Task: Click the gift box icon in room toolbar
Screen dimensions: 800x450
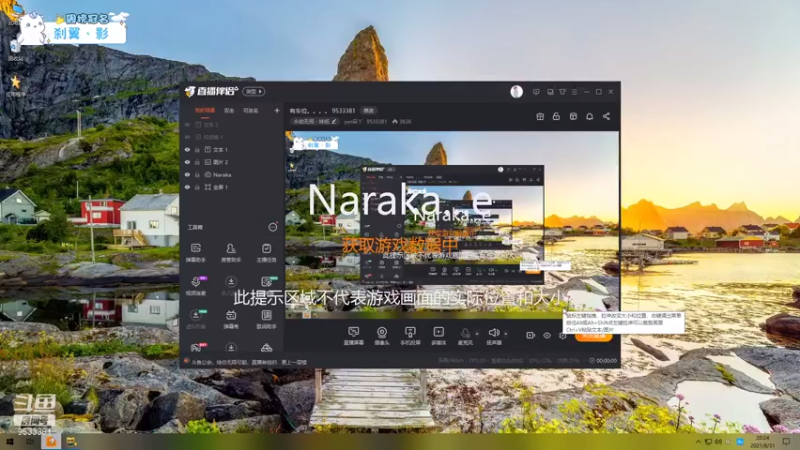Action: (540, 116)
